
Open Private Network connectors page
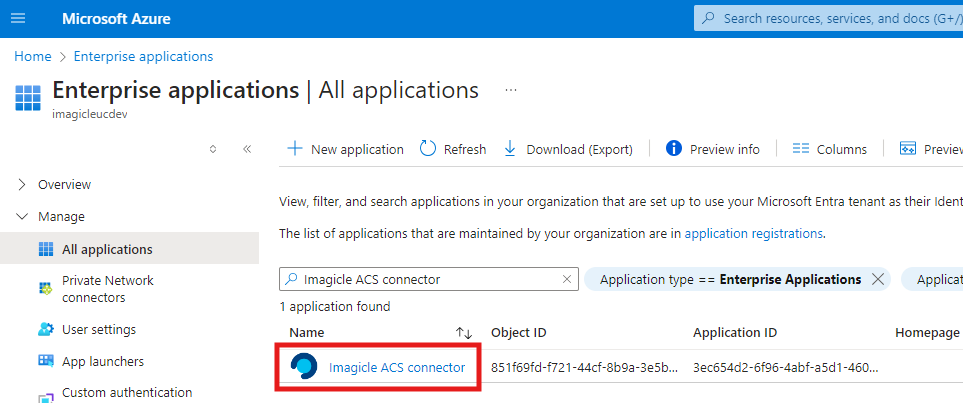pyautogui.click(x=107, y=289)
